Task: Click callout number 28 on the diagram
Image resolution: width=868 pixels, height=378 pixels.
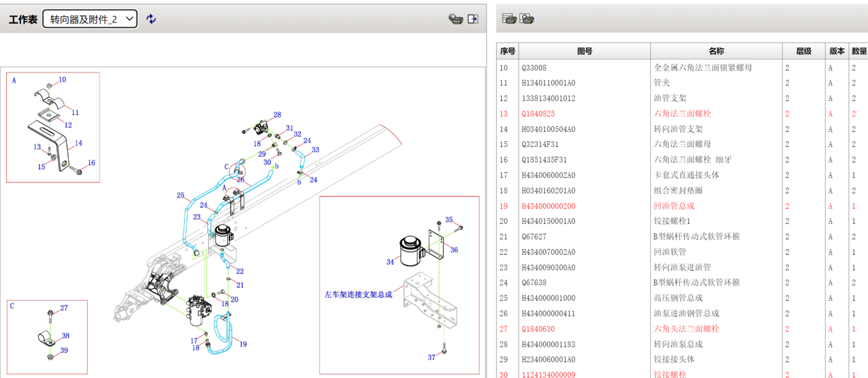Action: click(277, 115)
